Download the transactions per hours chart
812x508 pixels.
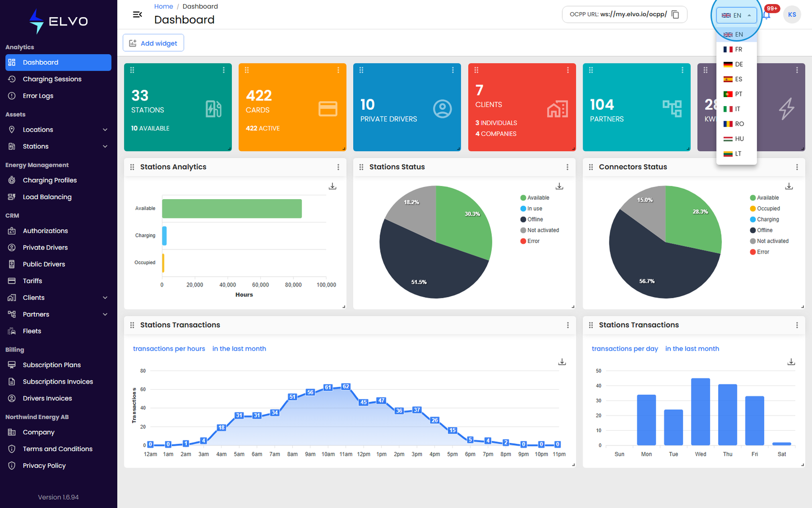click(562, 362)
